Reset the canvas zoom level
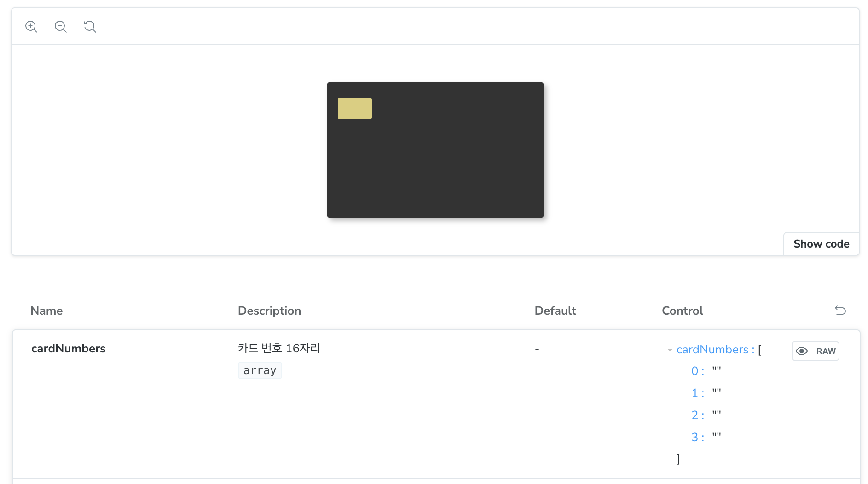The image size is (868, 484). point(90,27)
